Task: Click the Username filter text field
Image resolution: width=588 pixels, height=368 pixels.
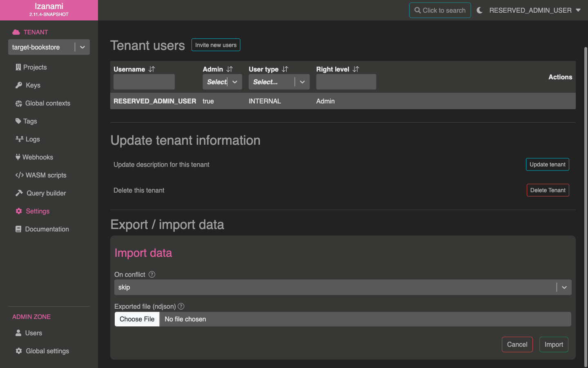Action: (144, 82)
